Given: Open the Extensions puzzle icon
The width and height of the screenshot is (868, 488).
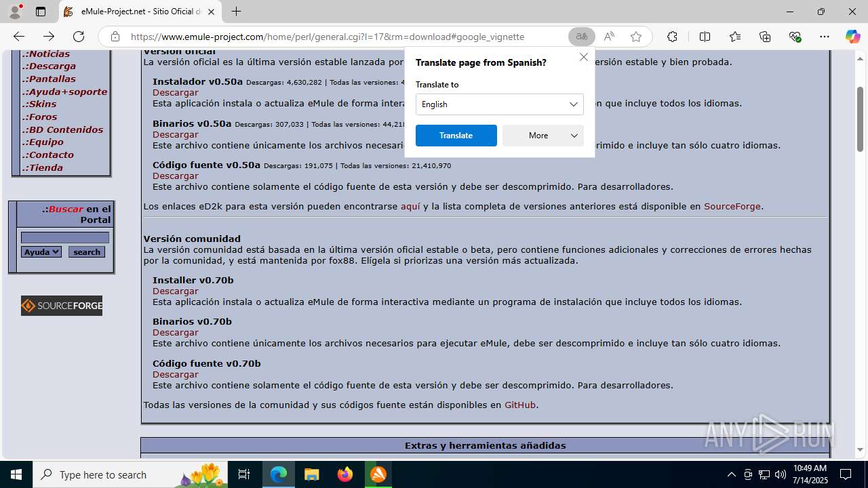Looking at the screenshot, I should pyautogui.click(x=672, y=37).
